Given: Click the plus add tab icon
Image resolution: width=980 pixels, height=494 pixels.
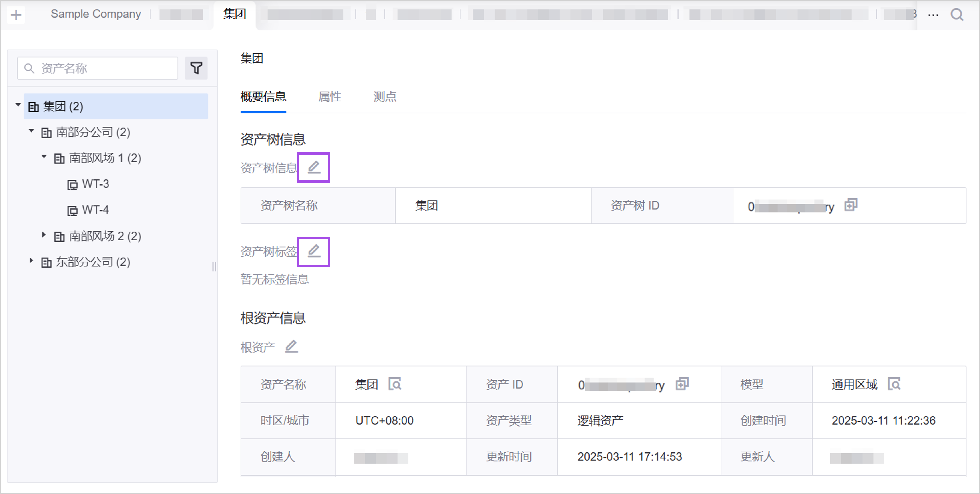Looking at the screenshot, I should click(x=16, y=15).
